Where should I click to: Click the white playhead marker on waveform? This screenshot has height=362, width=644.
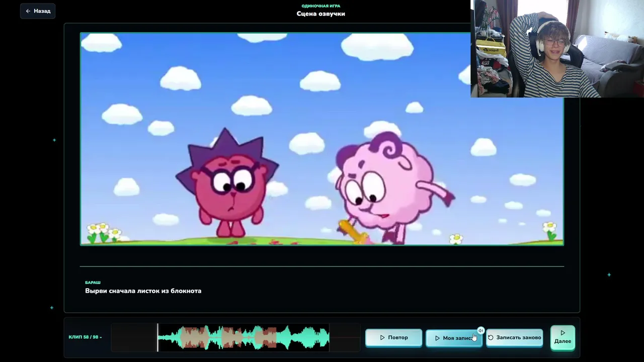click(x=157, y=337)
